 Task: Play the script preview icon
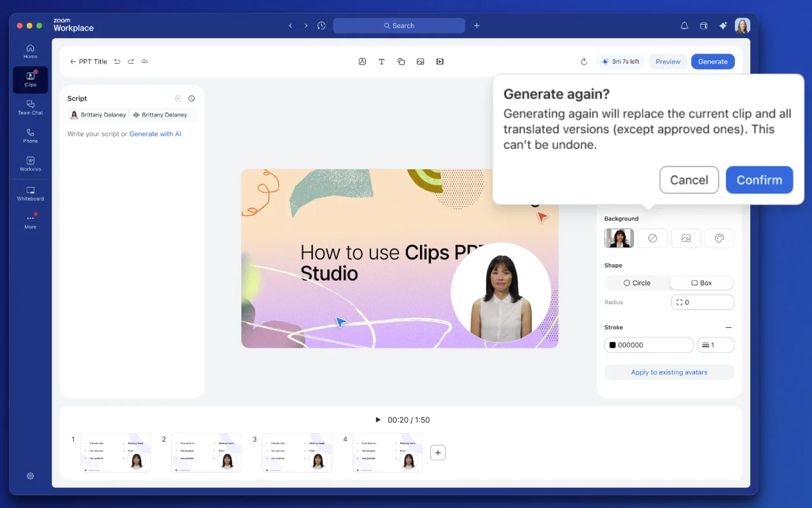pos(178,99)
